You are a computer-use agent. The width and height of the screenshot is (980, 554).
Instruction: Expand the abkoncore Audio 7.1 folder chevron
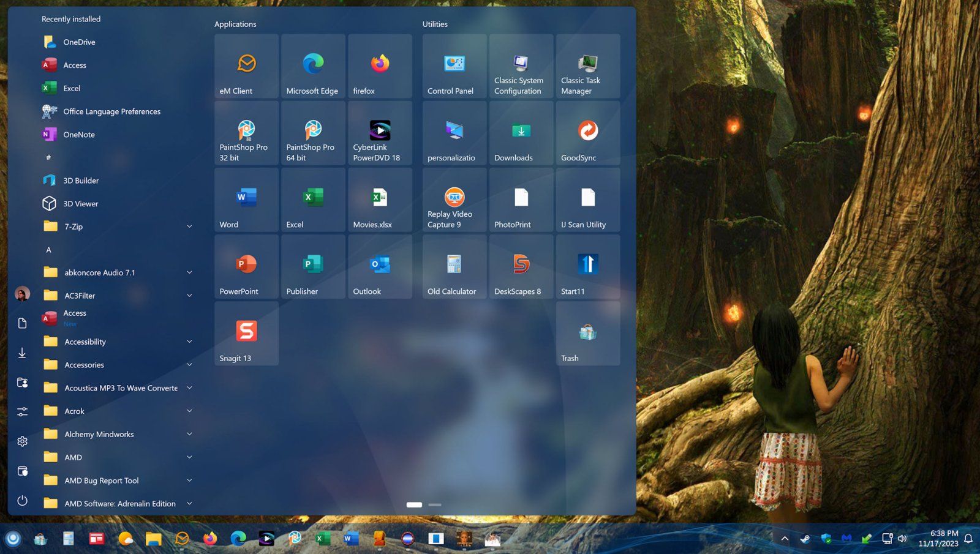(189, 272)
